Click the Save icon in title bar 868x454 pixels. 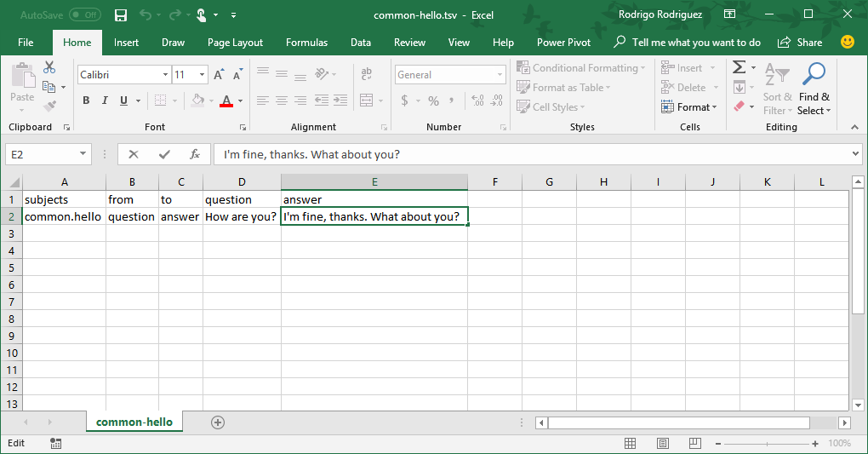pos(121,15)
